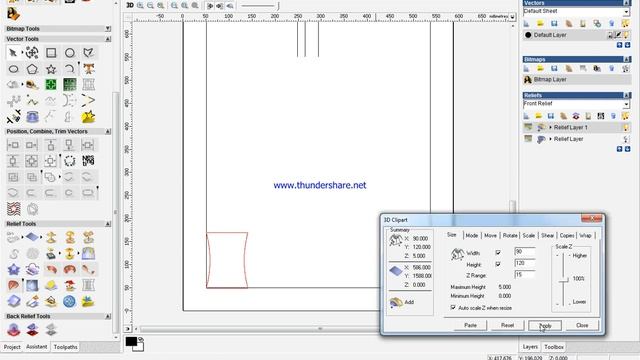Expand the Bitmap Tools section
The image size is (640, 360).
point(108,29)
